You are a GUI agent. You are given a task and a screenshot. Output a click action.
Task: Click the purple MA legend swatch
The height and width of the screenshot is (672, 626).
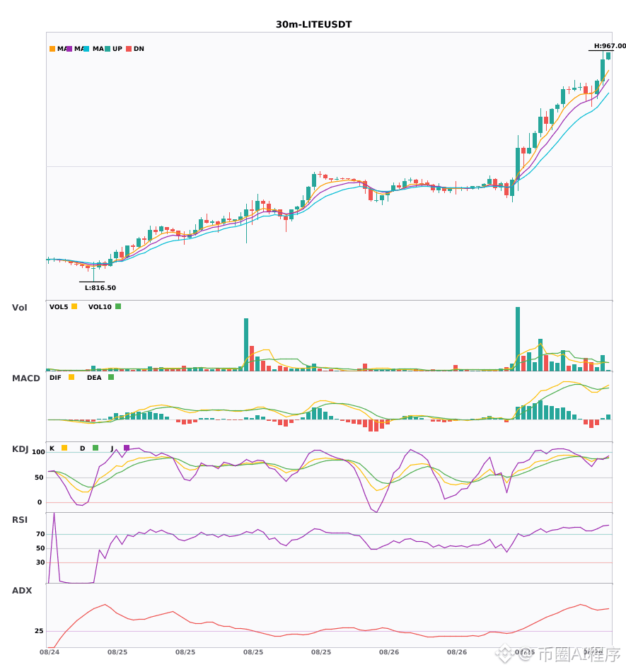69,49
